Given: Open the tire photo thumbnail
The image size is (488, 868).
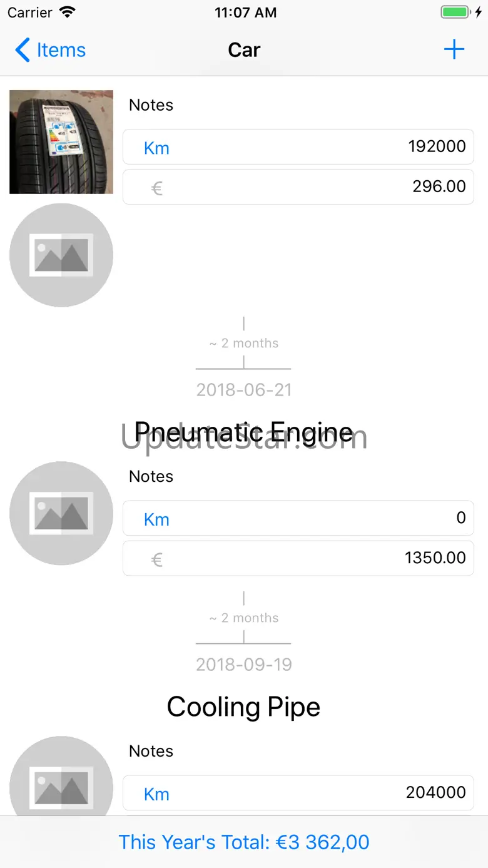Looking at the screenshot, I should click(61, 142).
